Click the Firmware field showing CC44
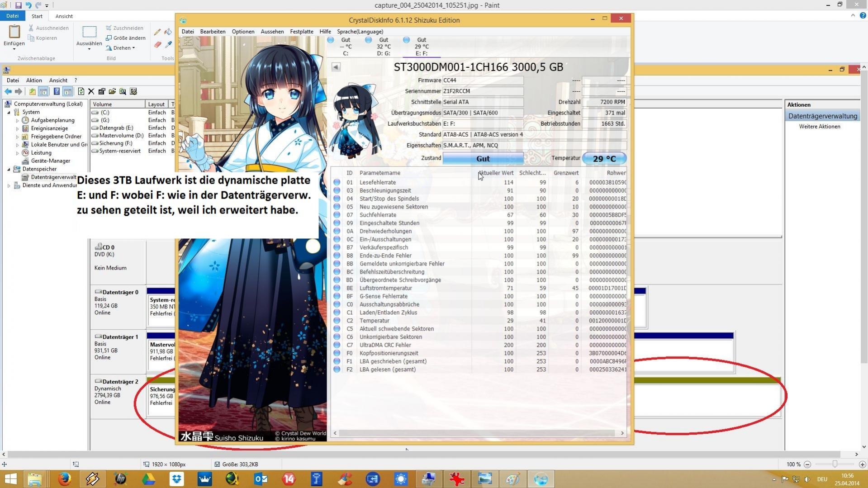Screen dimensions: 868x488 point(483,81)
